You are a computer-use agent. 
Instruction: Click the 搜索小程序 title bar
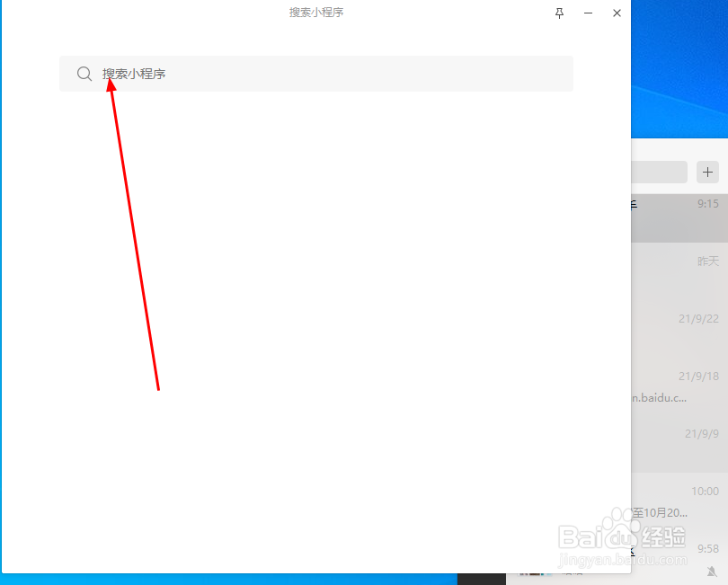[316, 12]
